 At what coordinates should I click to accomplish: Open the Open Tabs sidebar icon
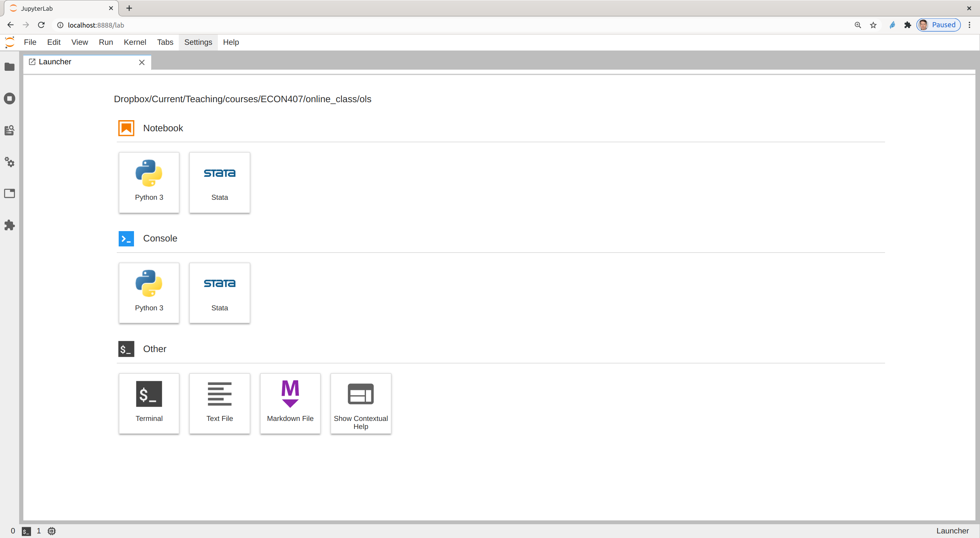point(10,194)
